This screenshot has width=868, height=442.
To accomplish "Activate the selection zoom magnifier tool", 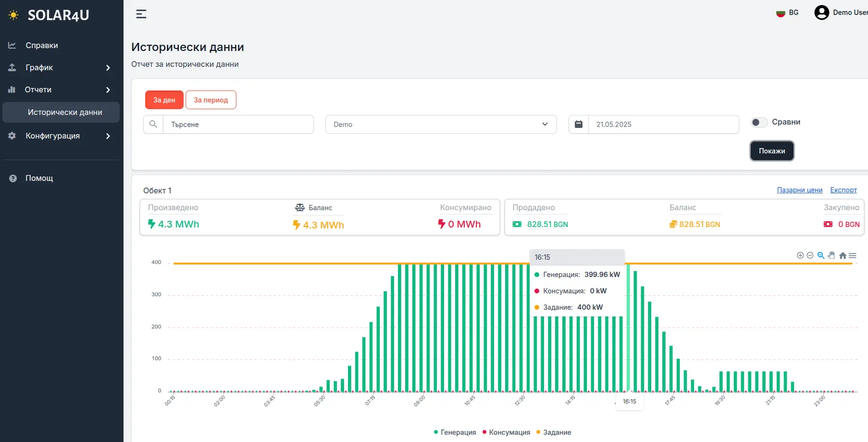I will tap(821, 255).
